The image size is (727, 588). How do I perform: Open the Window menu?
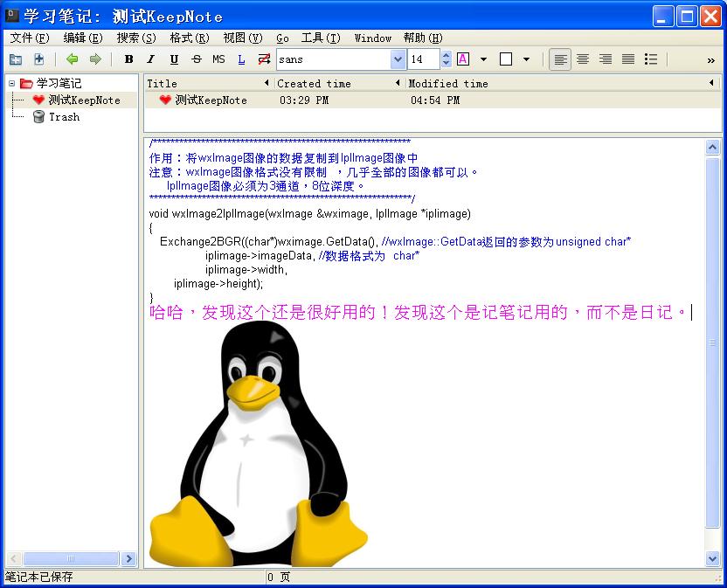(373, 38)
